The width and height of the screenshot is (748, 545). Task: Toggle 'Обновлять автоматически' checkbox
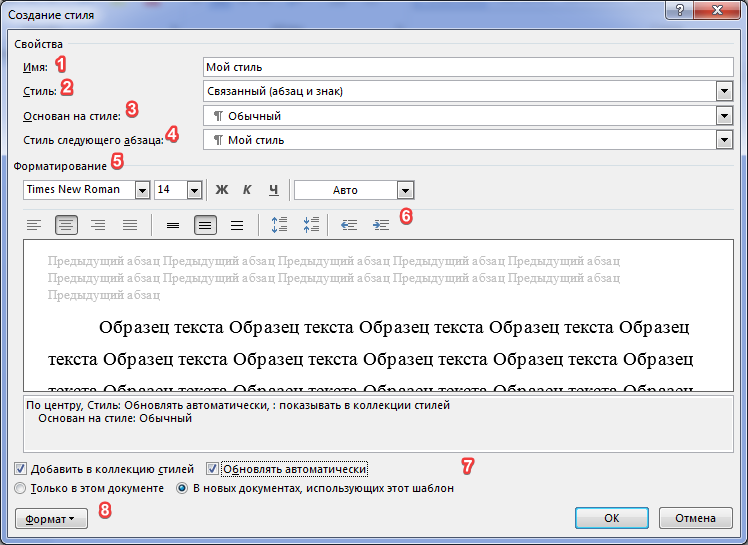point(212,469)
